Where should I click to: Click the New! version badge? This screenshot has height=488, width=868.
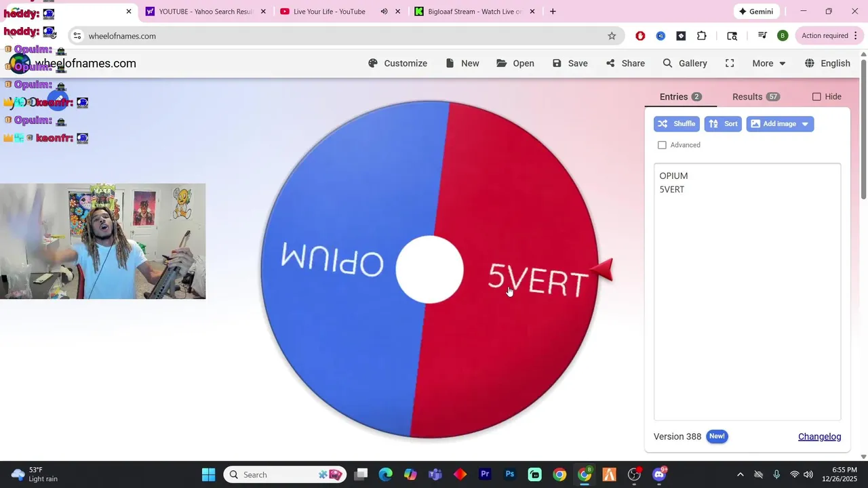coord(717,436)
